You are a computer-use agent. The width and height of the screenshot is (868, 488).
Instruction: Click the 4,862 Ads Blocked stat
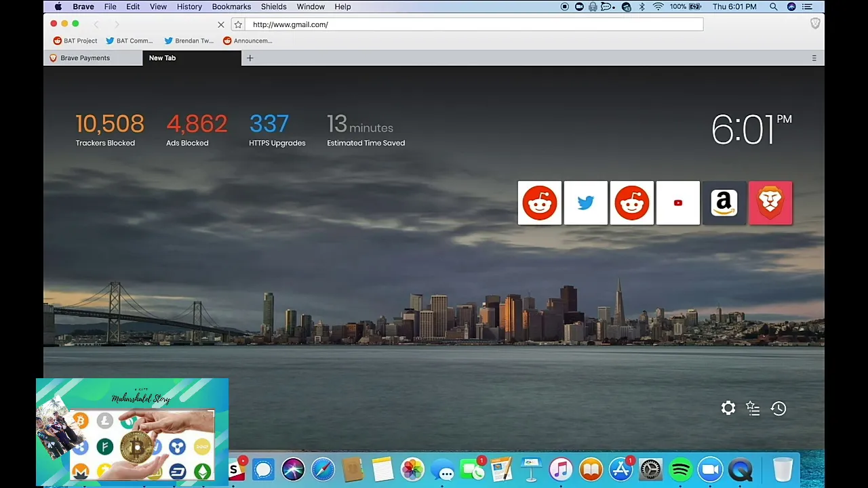coord(197,129)
